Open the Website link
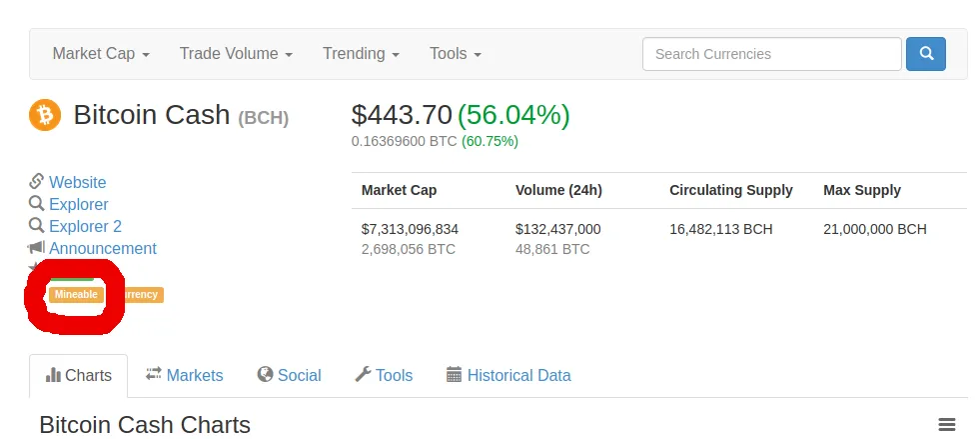This screenshot has width=980, height=439. click(78, 182)
